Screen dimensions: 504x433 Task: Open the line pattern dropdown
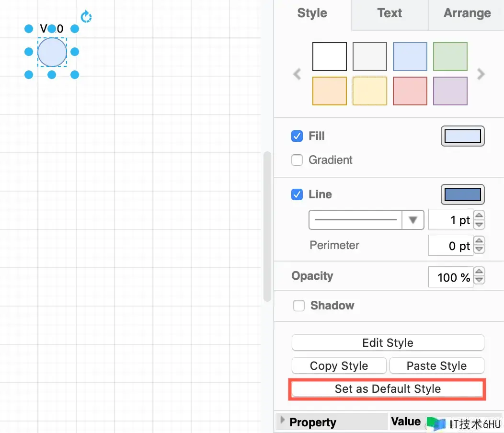pos(412,220)
